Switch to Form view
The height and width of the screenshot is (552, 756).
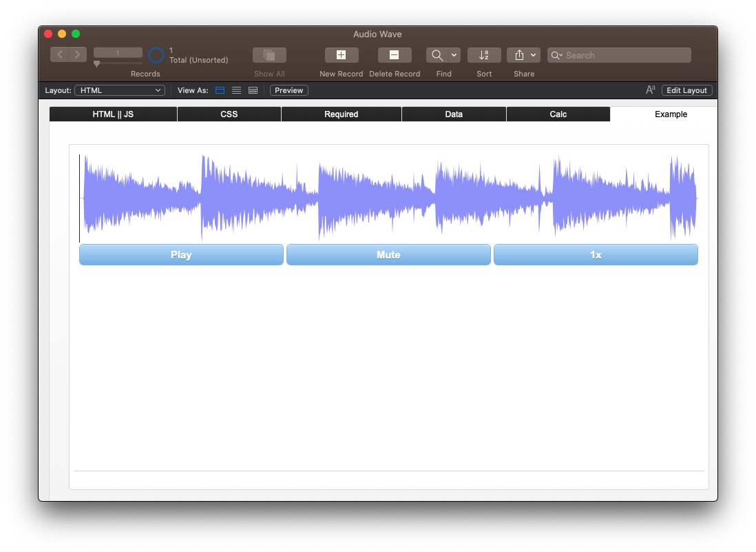pyautogui.click(x=220, y=90)
